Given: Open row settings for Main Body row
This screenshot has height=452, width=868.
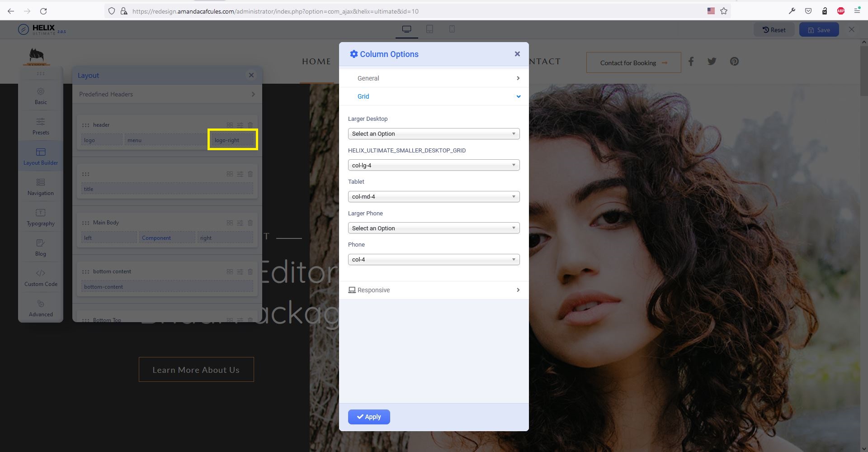Looking at the screenshot, I should point(240,223).
